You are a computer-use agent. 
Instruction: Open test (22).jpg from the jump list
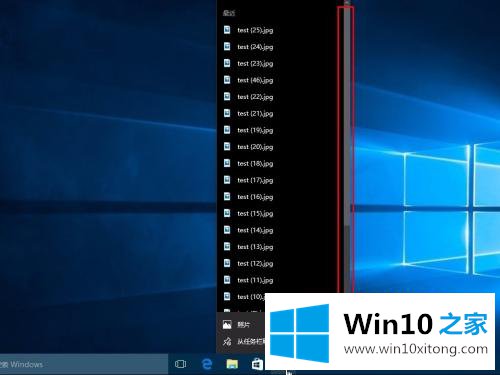tap(280, 97)
